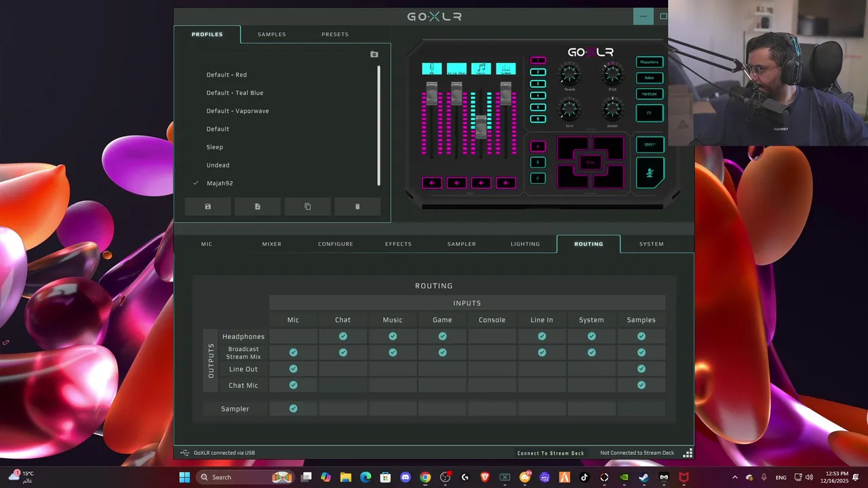Select the System channel display on the device
The image size is (868, 488).
(x=506, y=68)
